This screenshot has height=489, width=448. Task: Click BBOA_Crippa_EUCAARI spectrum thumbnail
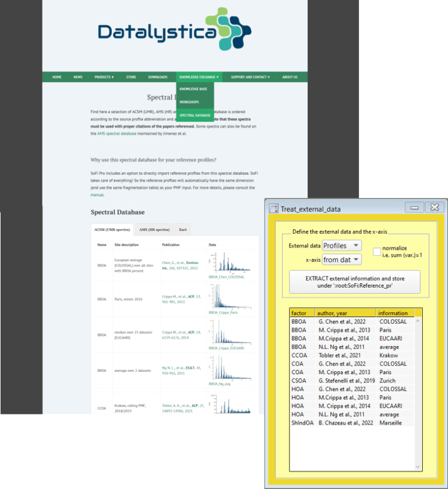[230, 332]
